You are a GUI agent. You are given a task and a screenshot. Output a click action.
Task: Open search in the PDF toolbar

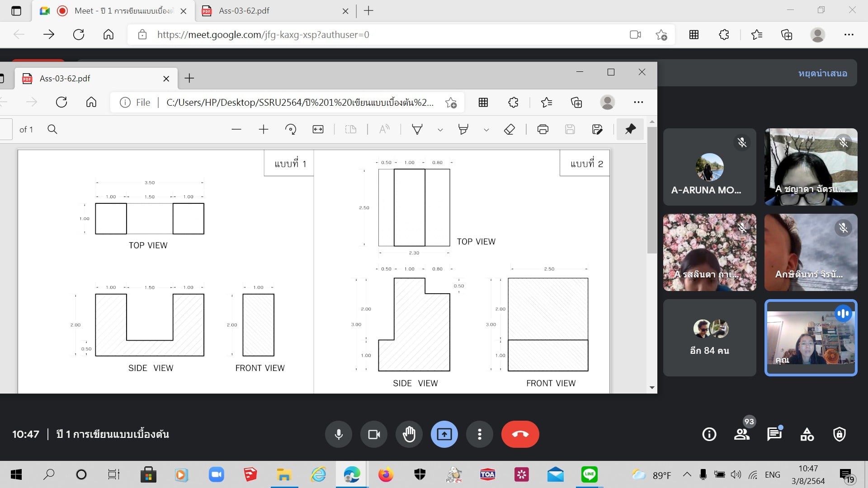coord(52,130)
